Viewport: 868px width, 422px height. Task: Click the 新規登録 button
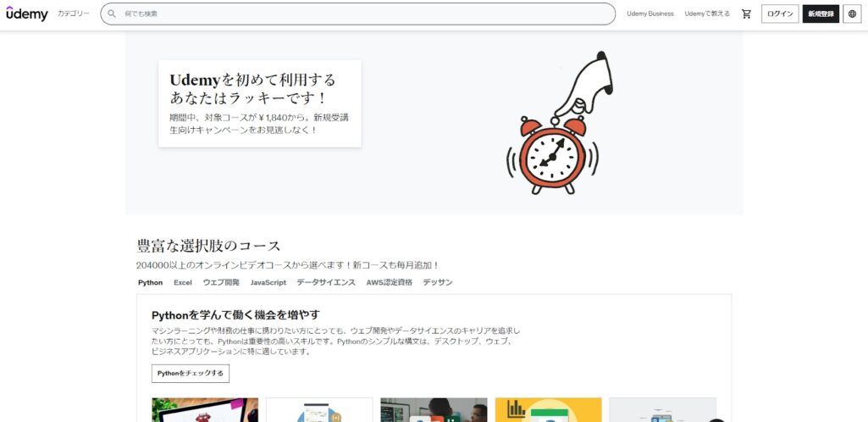821,14
